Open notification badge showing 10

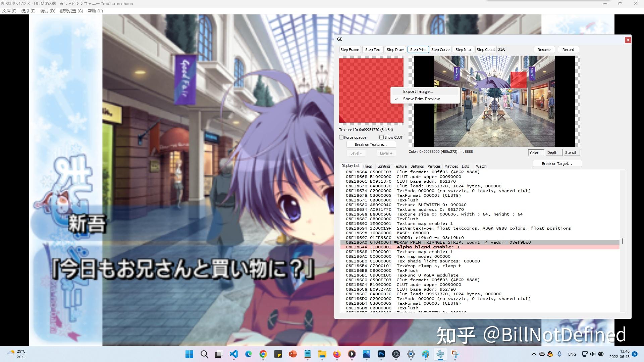tap(635, 354)
